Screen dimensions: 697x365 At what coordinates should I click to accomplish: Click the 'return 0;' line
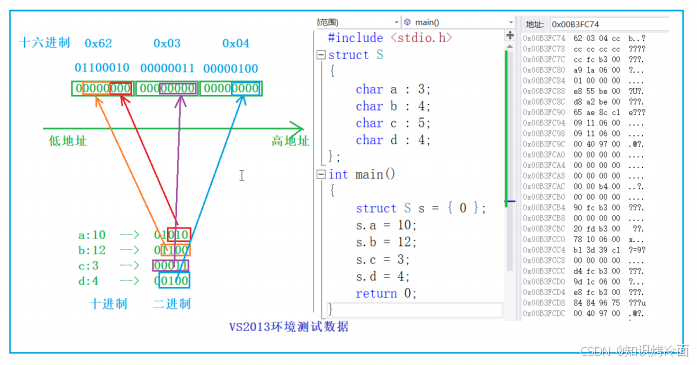tap(385, 293)
